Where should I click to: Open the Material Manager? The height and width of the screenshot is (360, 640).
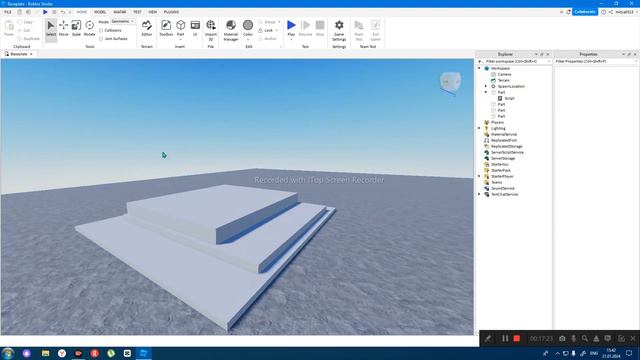[231, 30]
